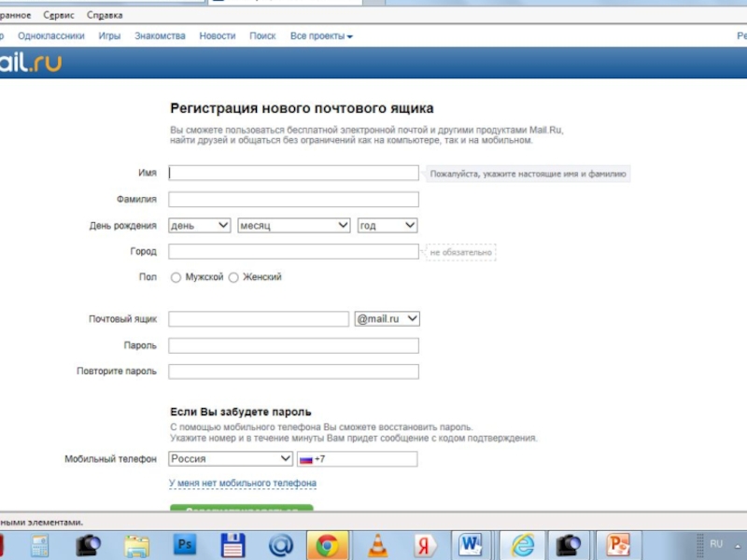Click the не обязательно hint
This screenshot has height=560, width=747.
460,252
